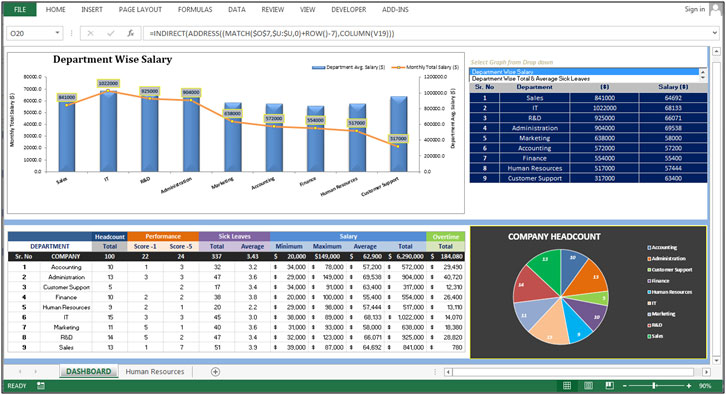Expand the formula bar with chevron
The width and height of the screenshot is (726, 395).
pos(715,33)
